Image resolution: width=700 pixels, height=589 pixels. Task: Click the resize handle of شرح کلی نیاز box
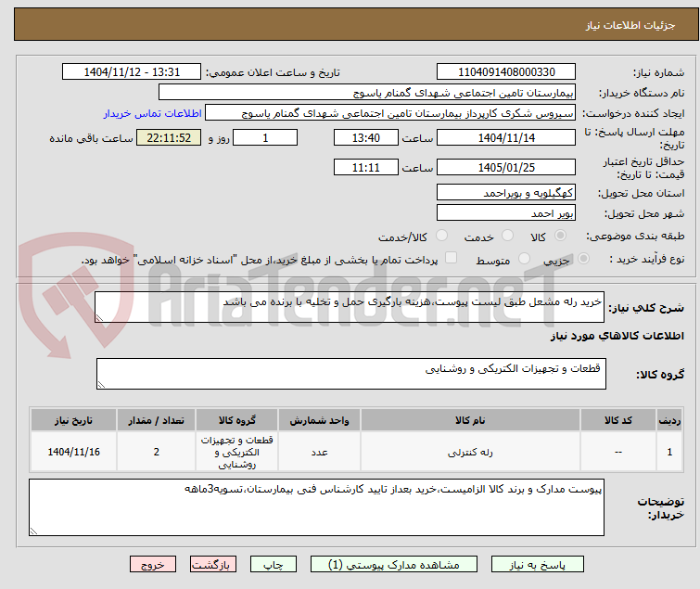pos(99,318)
